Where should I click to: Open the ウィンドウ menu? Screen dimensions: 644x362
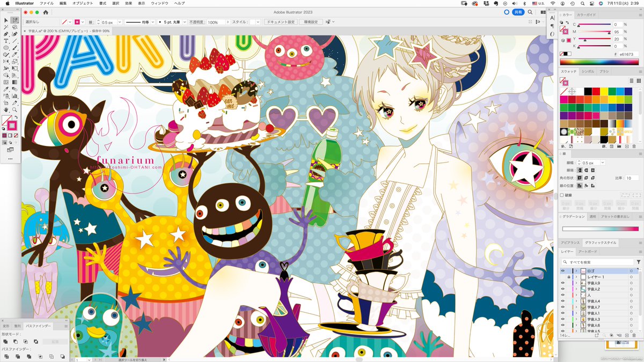(x=159, y=3)
